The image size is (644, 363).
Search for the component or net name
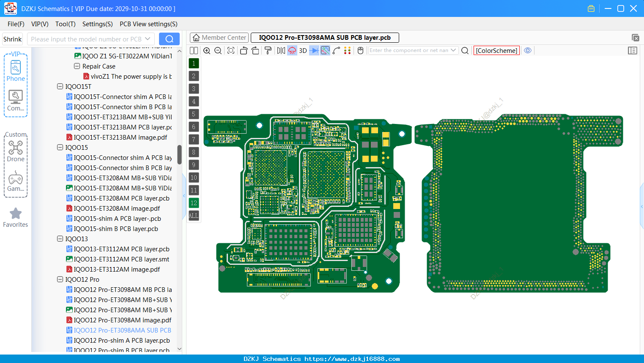[x=465, y=50]
